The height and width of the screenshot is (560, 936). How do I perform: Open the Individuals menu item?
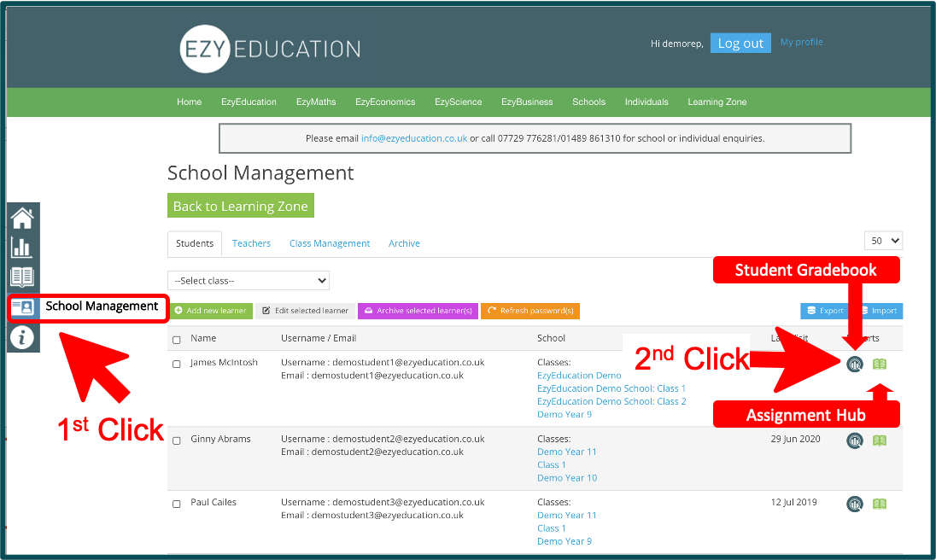646,102
